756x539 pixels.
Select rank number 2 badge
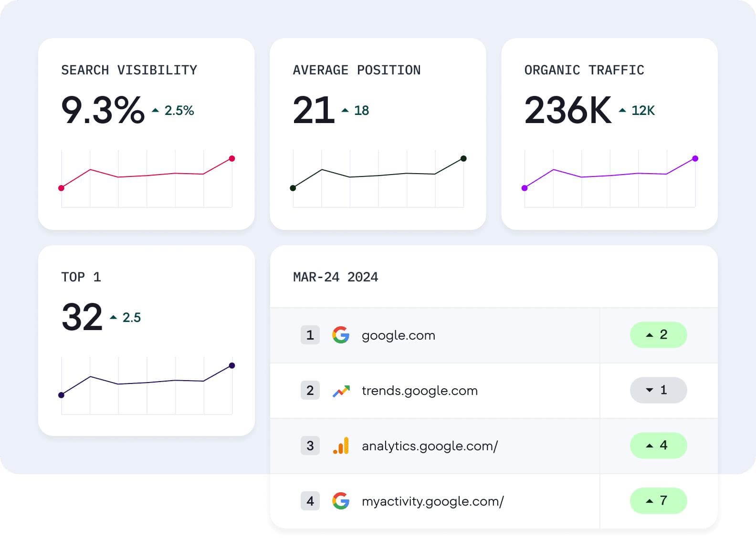(310, 390)
